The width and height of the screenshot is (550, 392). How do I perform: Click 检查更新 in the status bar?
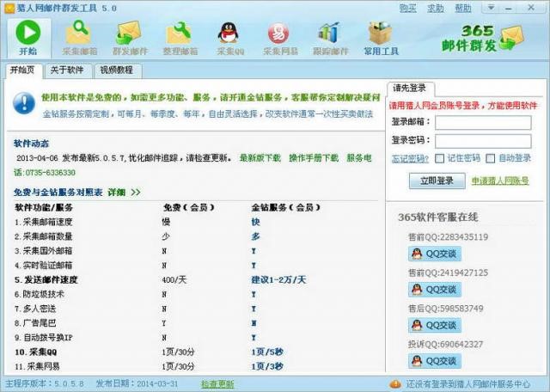click(217, 384)
